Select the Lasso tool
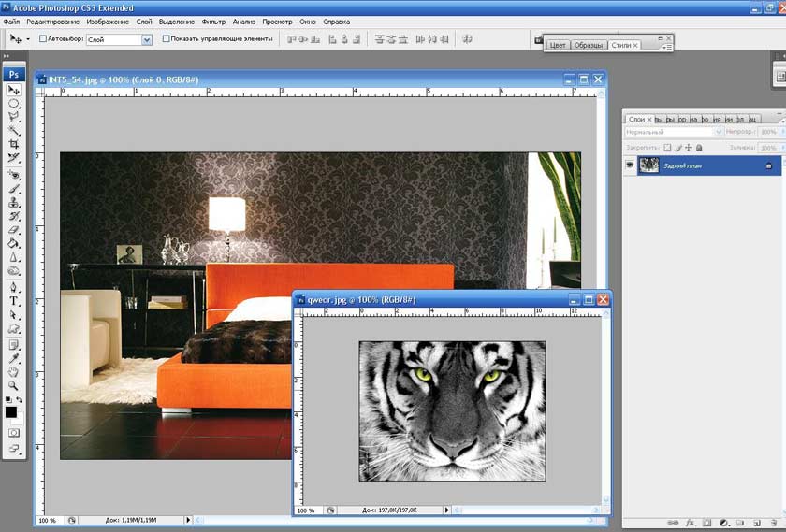 pyautogui.click(x=14, y=117)
